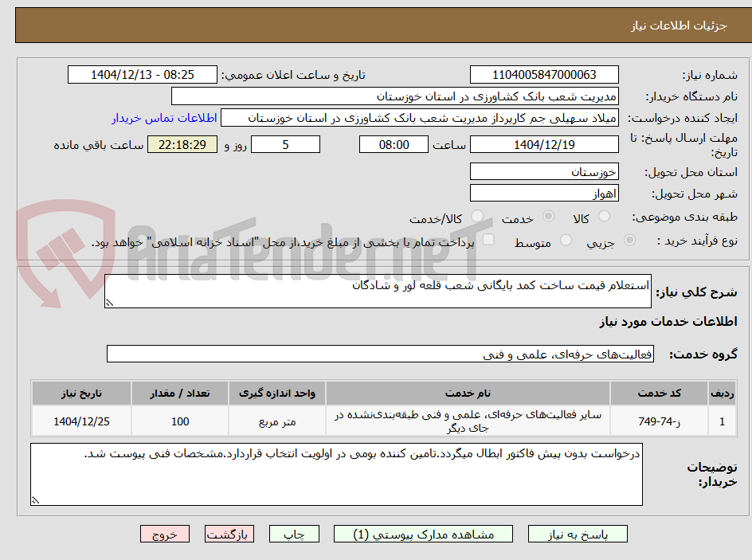Click the 'پاسخ به نیاز' button
The image size is (752, 560).
coord(578,534)
